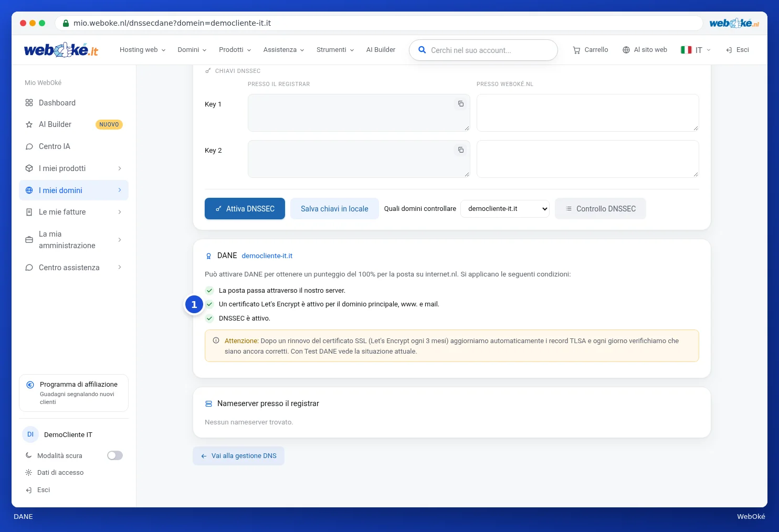Expand I miei prodotti in sidebar

point(73,168)
